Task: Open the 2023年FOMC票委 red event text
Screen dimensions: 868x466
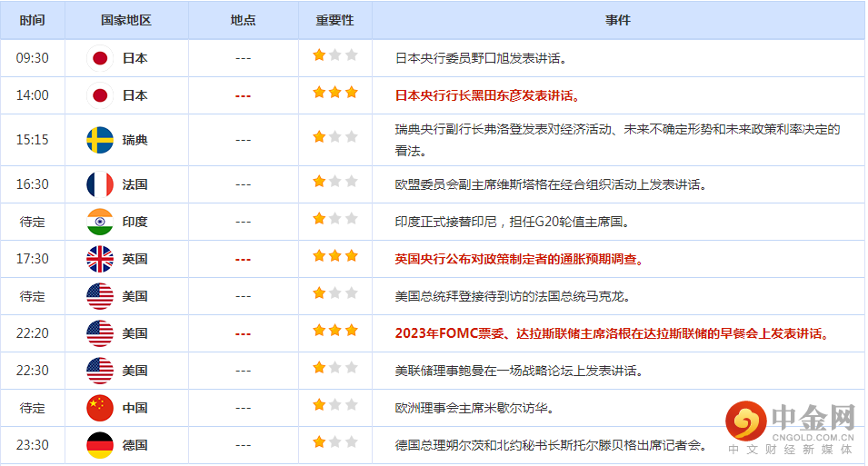Action: [x=612, y=333]
